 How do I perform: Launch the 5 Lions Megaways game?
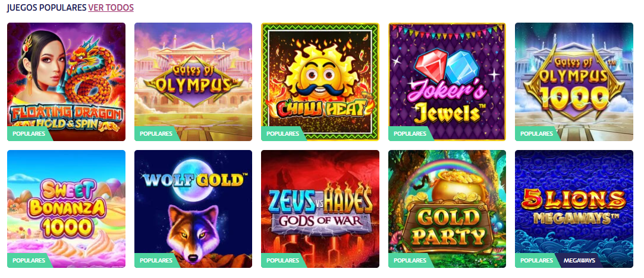(574, 209)
